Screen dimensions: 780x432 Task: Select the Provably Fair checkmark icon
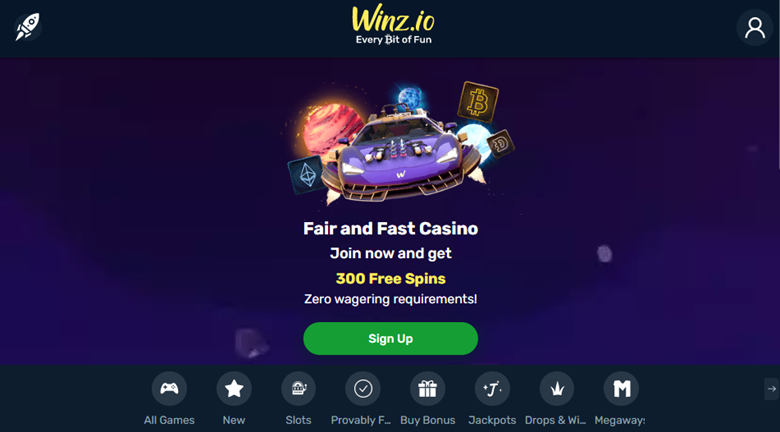pyautogui.click(x=363, y=389)
